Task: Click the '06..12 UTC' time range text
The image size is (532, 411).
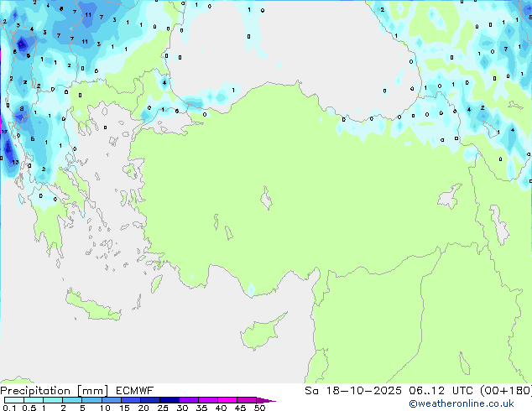Action: [441, 391]
